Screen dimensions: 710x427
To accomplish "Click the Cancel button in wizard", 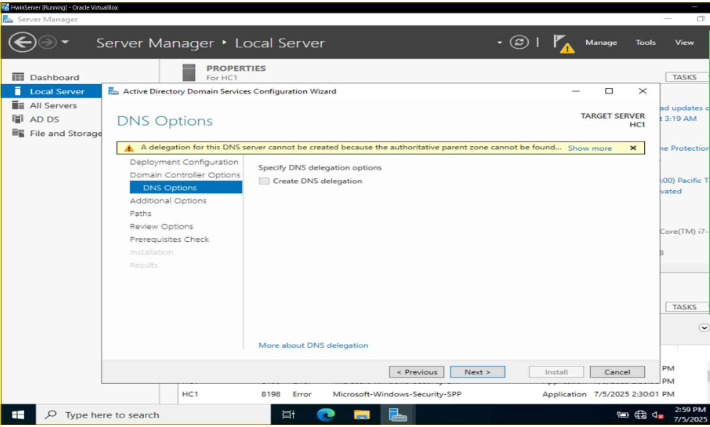I will [617, 372].
